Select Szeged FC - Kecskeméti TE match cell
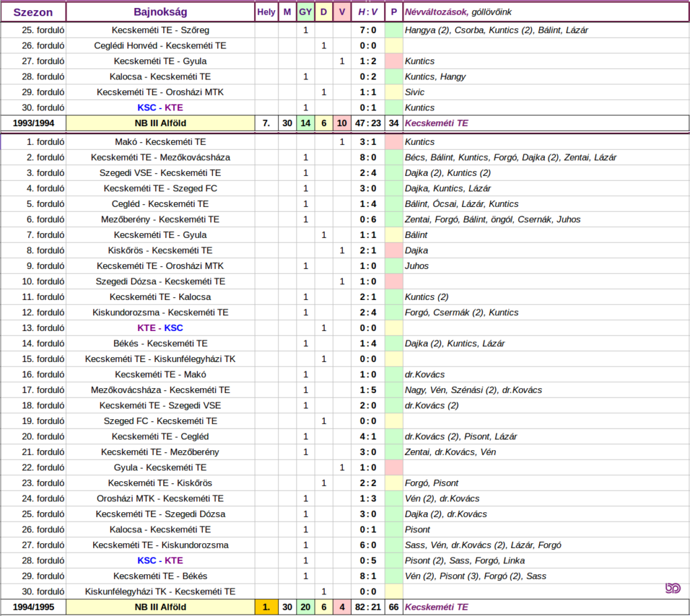This screenshot has width=690, height=616. pos(160,421)
